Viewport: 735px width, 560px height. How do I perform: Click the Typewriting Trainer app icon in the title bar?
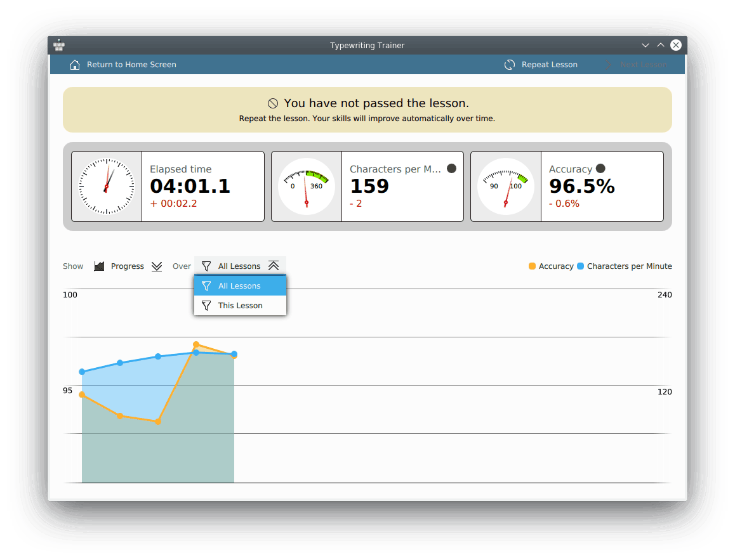click(x=59, y=46)
